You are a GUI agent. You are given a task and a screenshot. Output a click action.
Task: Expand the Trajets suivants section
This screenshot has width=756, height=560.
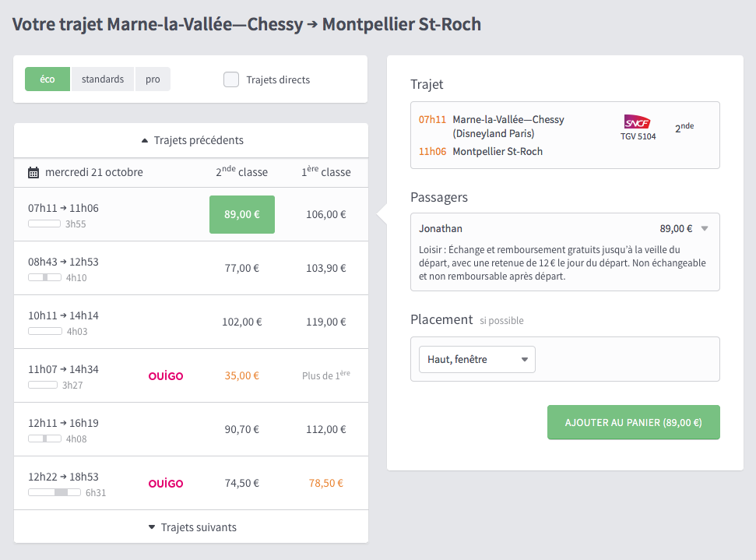tap(191, 527)
